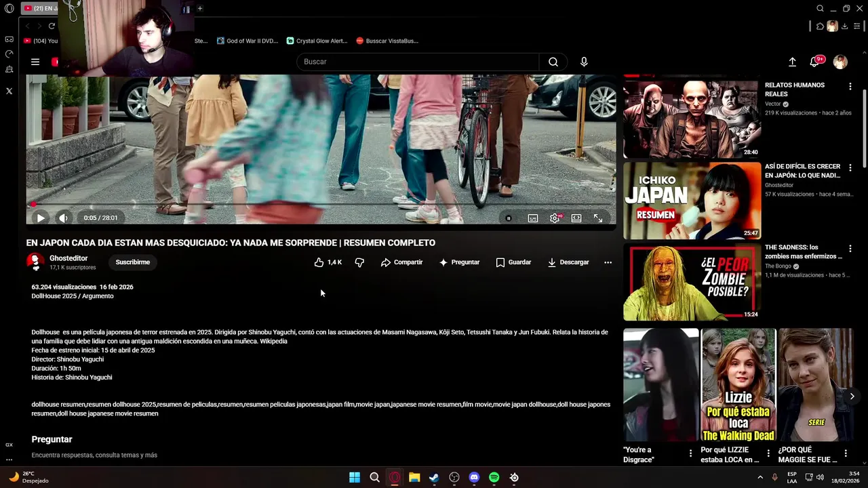
Task: Open the more actions menu beside Descargar
Action: [608, 262]
